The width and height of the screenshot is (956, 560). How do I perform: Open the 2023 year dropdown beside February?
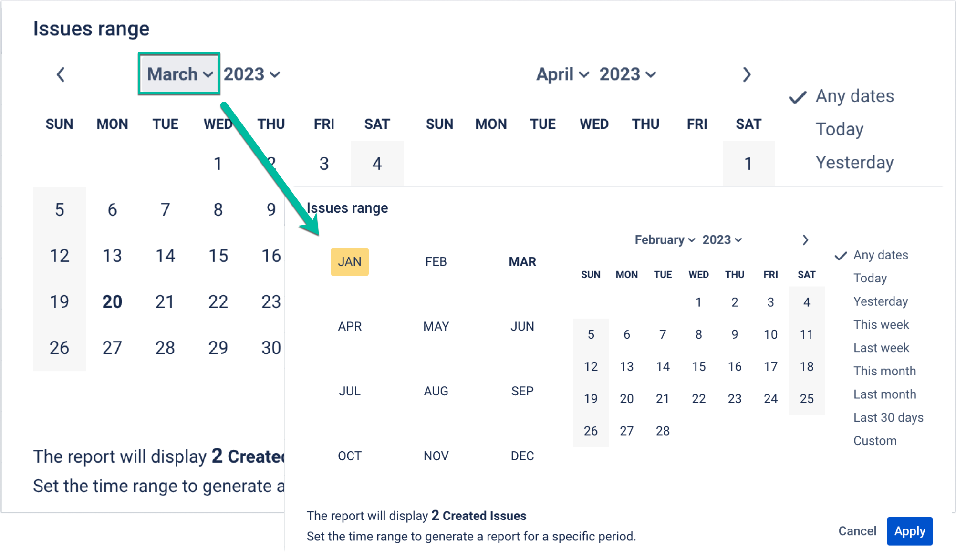[722, 240]
